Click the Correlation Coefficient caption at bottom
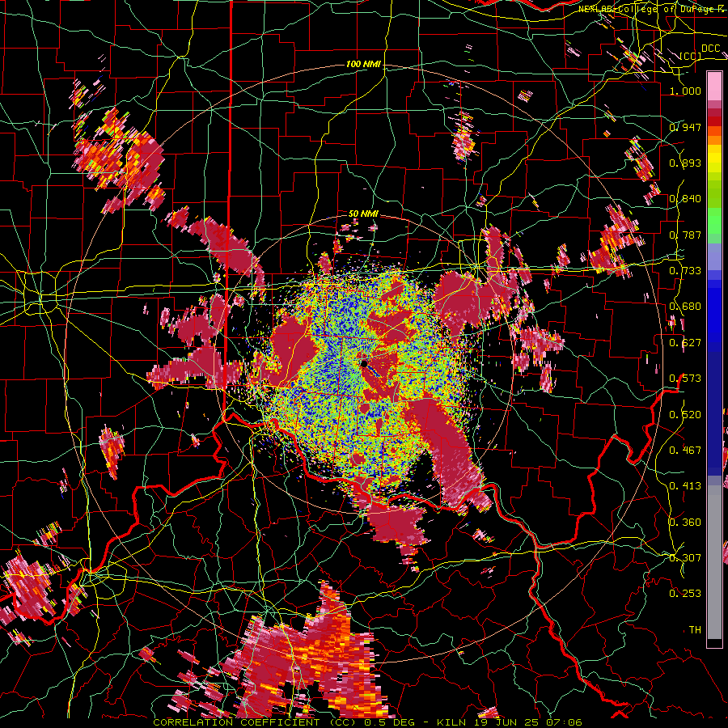Image resolution: width=728 pixels, height=728 pixels. (367, 722)
